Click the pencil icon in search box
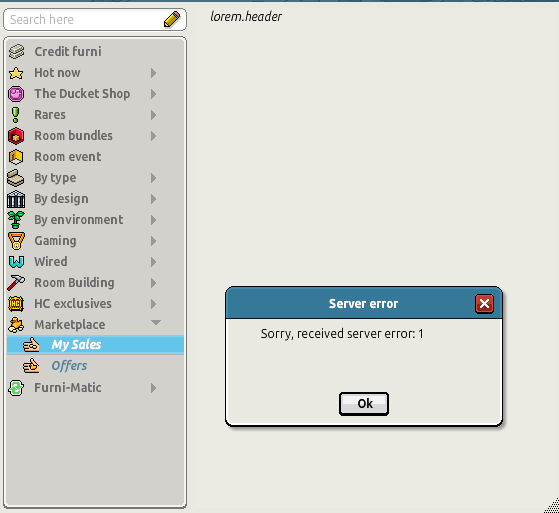 point(172,19)
